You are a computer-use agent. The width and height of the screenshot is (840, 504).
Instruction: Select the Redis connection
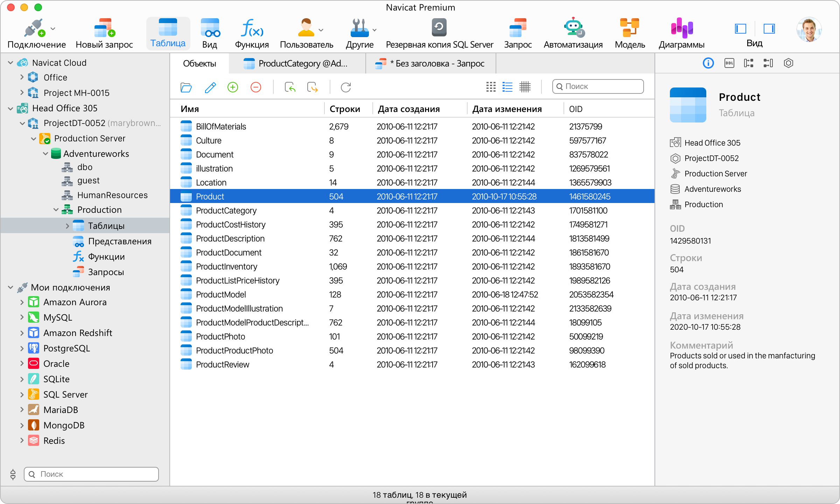[54, 441]
